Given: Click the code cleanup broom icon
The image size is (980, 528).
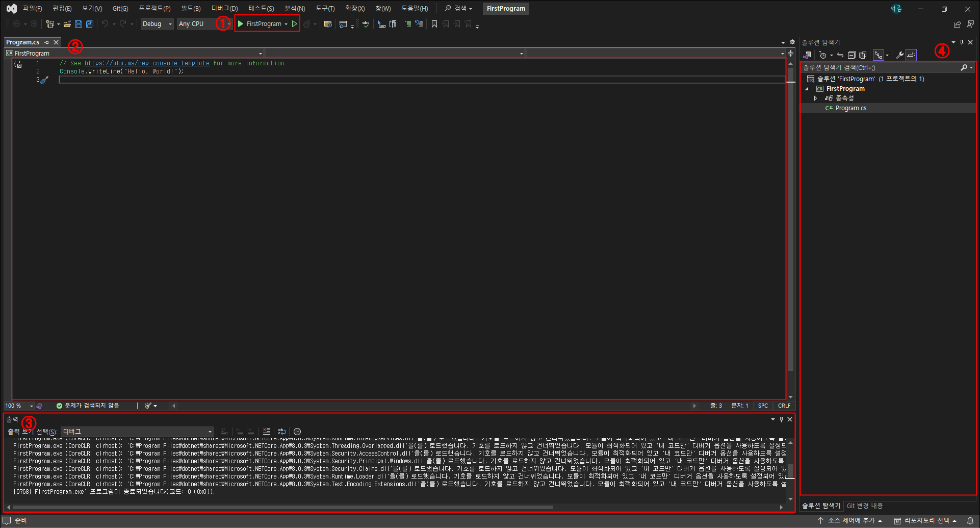Looking at the screenshot, I should [148, 406].
